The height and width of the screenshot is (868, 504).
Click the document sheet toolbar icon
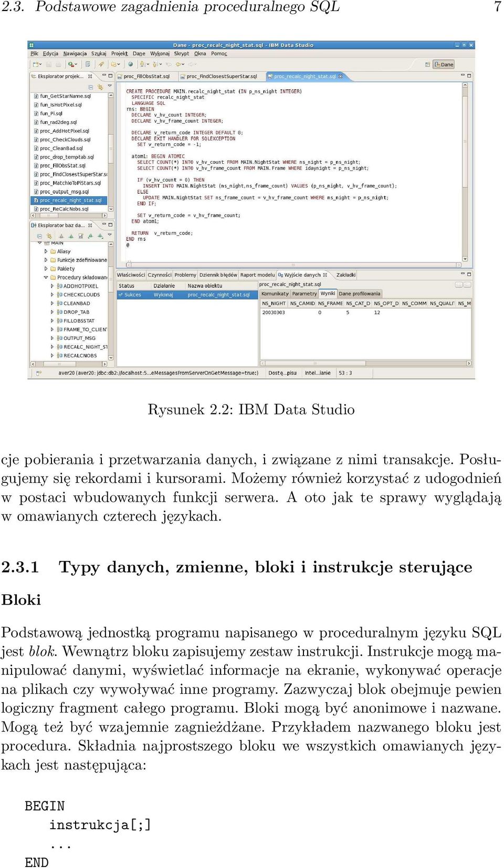tap(88, 65)
